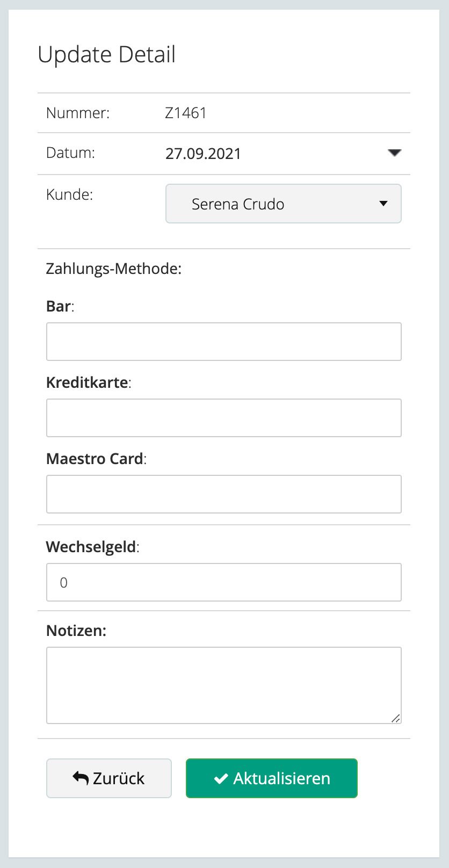449x868 pixels.
Task: Click the checkmark icon on Aktualisieren button
Action: pos(220,778)
